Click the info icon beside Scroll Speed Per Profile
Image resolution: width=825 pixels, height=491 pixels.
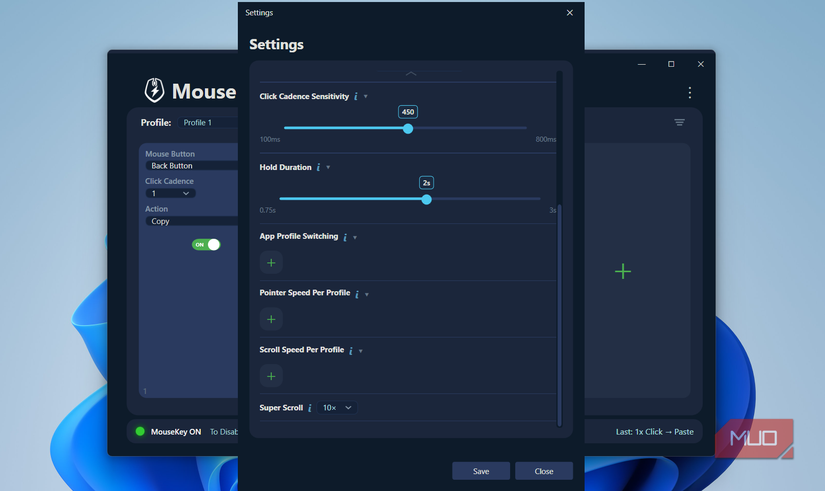pos(351,350)
